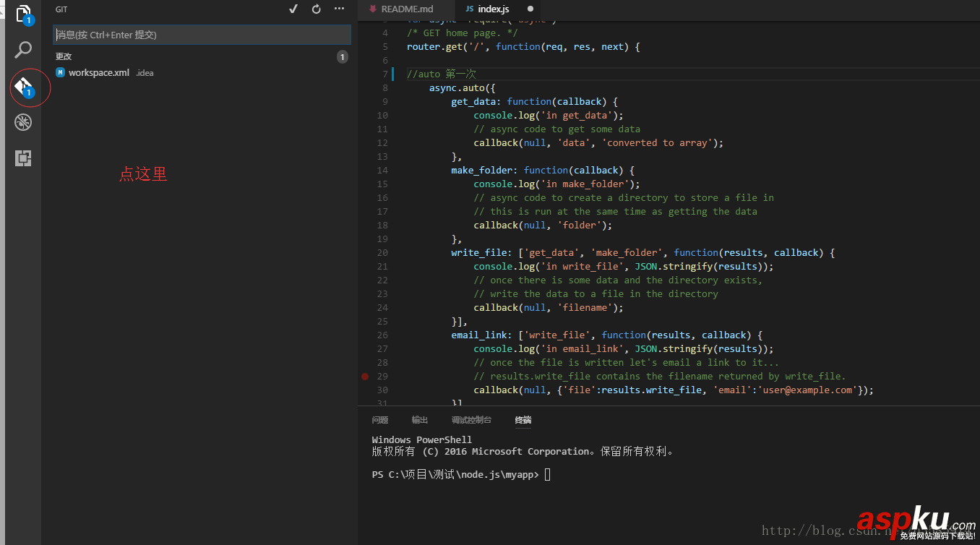Click the commit checkmark icon

293,9
